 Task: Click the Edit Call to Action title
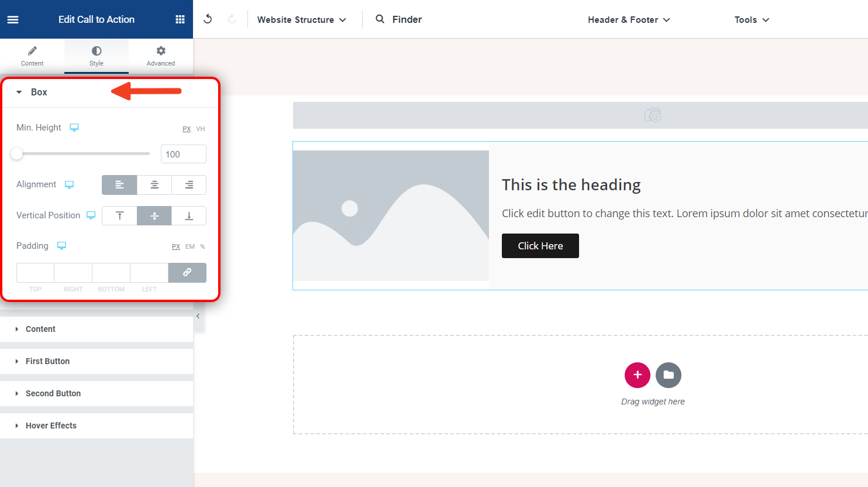[97, 19]
